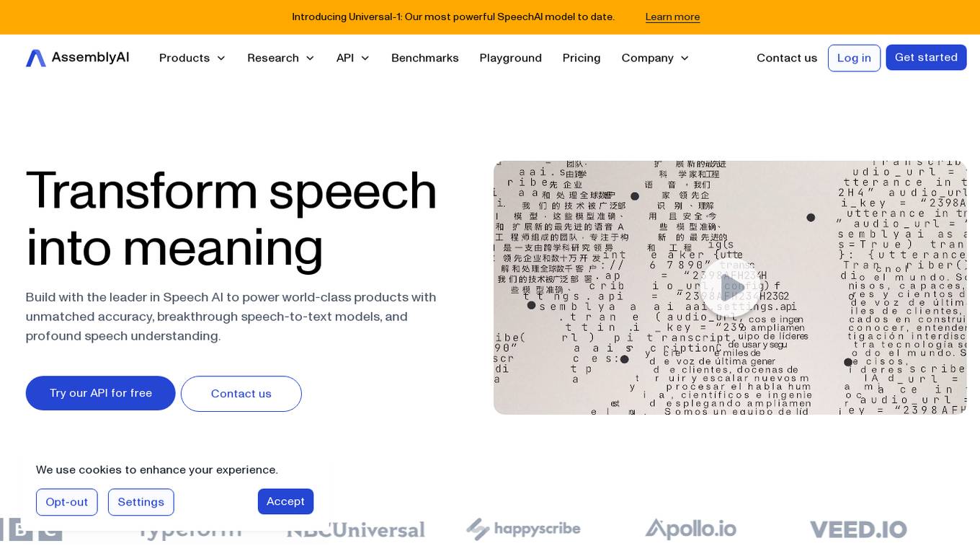The image size is (980, 551).
Task: Click the Log in button
Action: [854, 58]
